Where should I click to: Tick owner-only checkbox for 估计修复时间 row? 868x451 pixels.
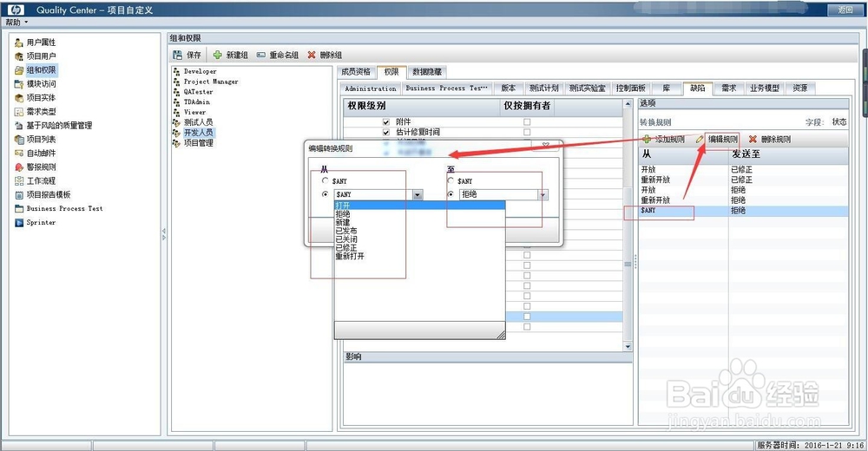pyautogui.click(x=527, y=132)
